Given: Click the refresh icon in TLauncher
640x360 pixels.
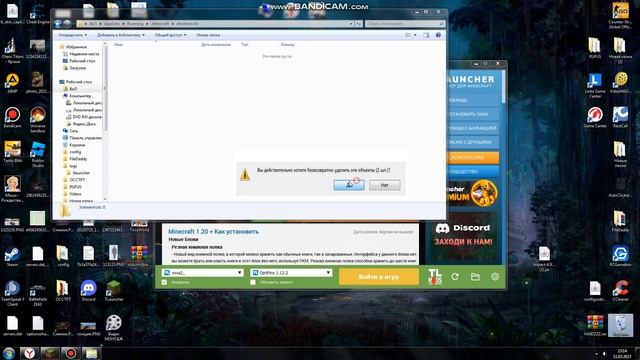Looking at the screenshot, I should [455, 277].
